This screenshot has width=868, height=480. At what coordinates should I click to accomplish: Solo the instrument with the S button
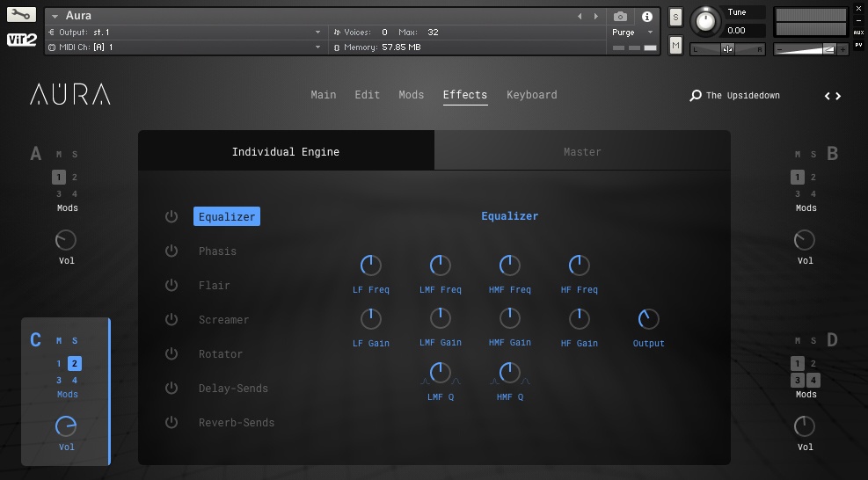675,18
